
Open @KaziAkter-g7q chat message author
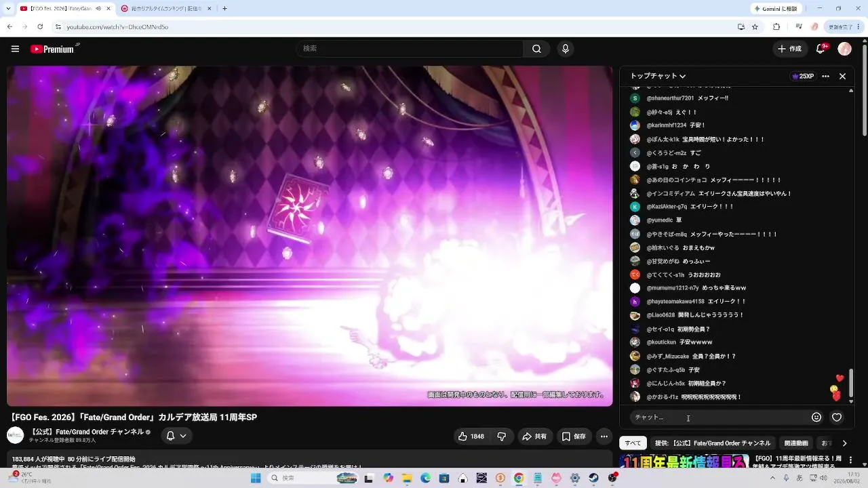667,207
